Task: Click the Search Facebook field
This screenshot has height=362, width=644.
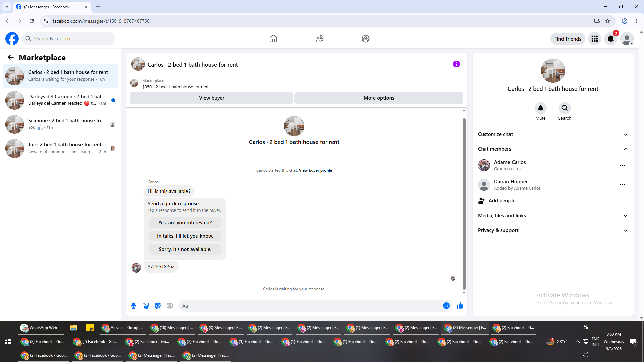Action: [68, 39]
